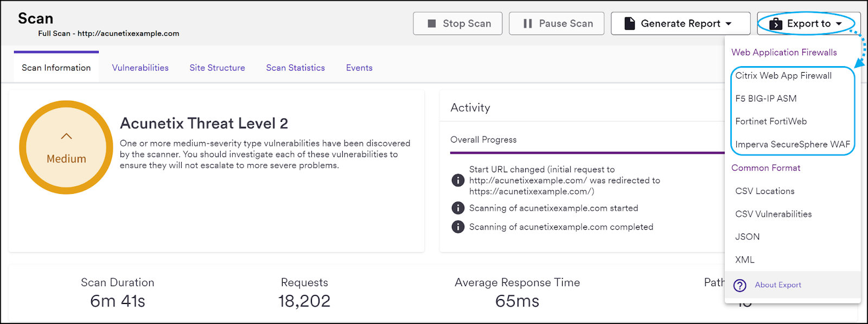Image resolution: width=868 pixels, height=324 pixels.
Task: Collapse the Export to dropdown arrow
Action: 839,24
